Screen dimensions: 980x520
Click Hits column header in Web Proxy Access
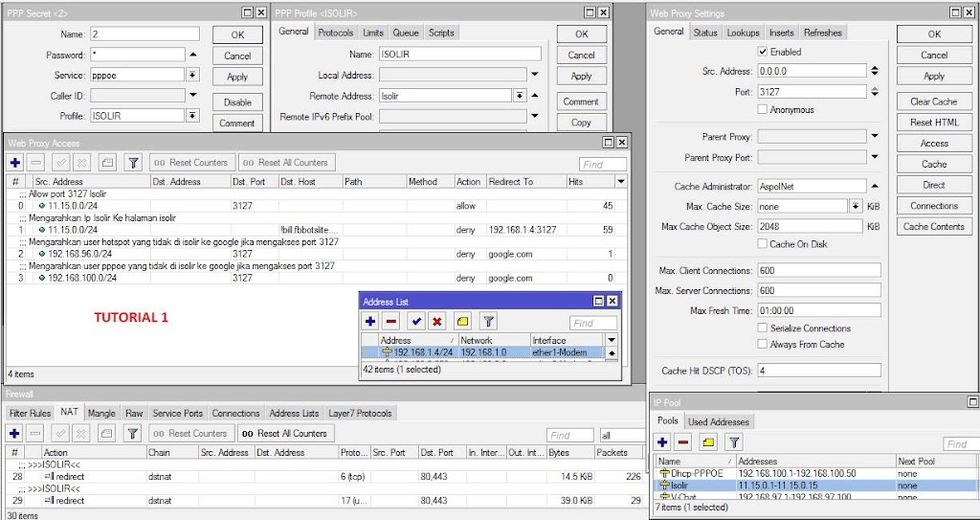point(590,181)
